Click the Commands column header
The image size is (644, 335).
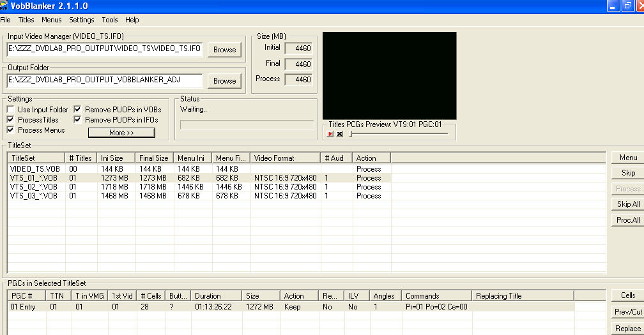pyautogui.click(x=436, y=295)
